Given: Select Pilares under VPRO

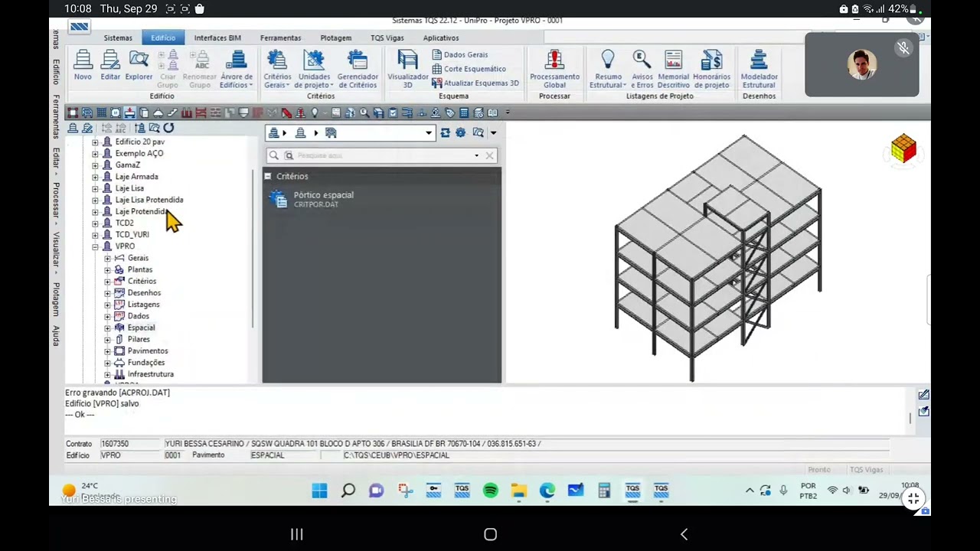Looking at the screenshot, I should click(x=139, y=339).
